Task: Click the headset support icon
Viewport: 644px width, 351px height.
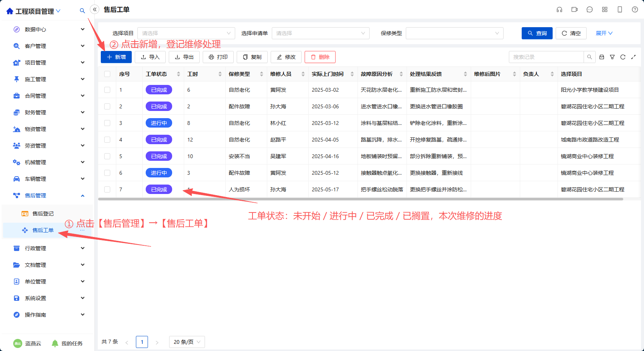Action: tap(559, 10)
